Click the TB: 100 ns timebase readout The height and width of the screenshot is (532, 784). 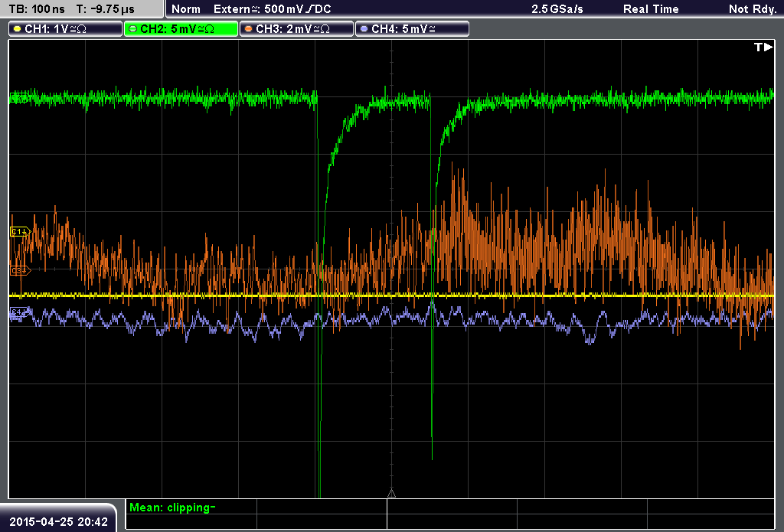coord(37,9)
